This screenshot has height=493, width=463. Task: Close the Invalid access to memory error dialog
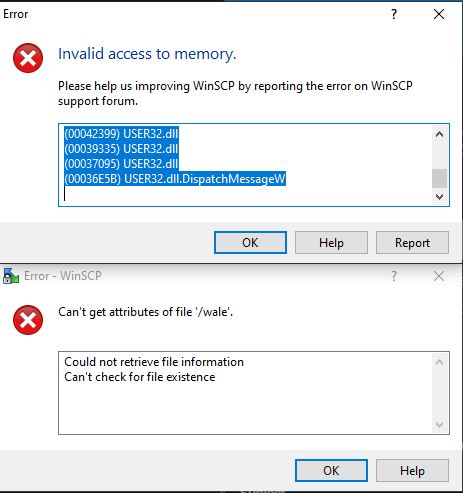point(439,14)
